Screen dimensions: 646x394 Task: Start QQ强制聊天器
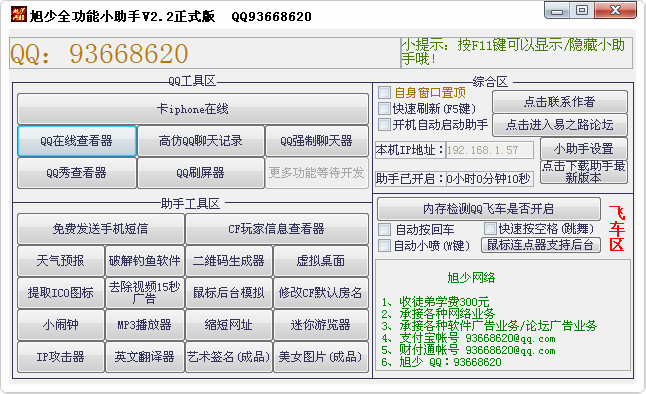click(x=316, y=141)
